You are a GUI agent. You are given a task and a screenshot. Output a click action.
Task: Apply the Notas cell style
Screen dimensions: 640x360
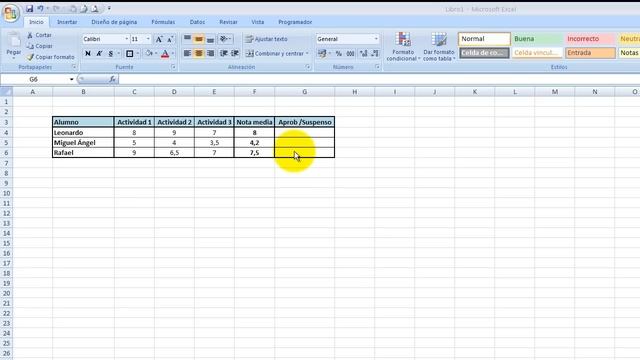click(629, 53)
